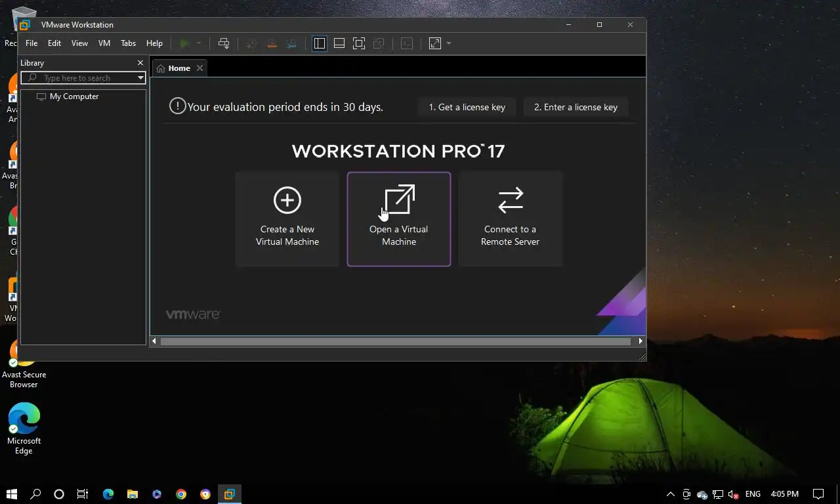Viewport: 840px width, 504px height.
Task: Open the Windows Start menu
Action: pos(11,494)
